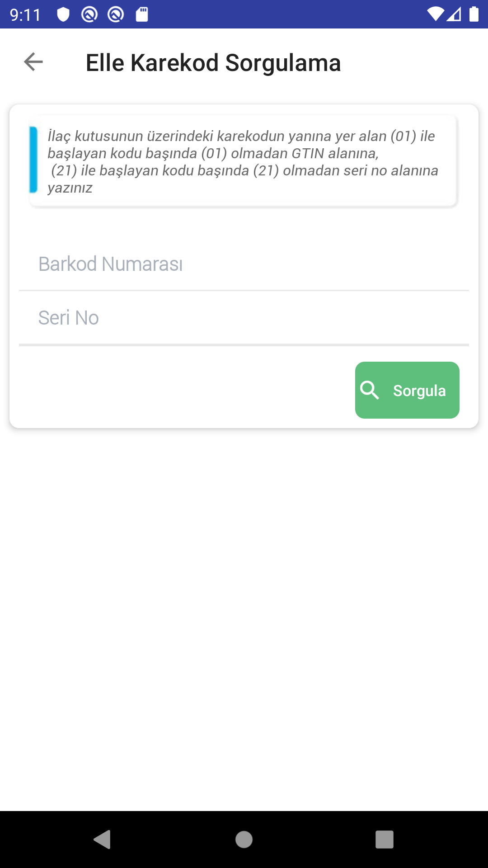Tap the GTIN instruction text card
This screenshot has height=868, width=488.
[244, 161]
